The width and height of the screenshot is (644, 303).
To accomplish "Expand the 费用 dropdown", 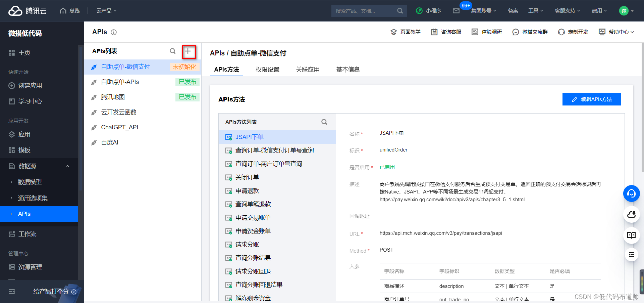I will [x=599, y=11].
